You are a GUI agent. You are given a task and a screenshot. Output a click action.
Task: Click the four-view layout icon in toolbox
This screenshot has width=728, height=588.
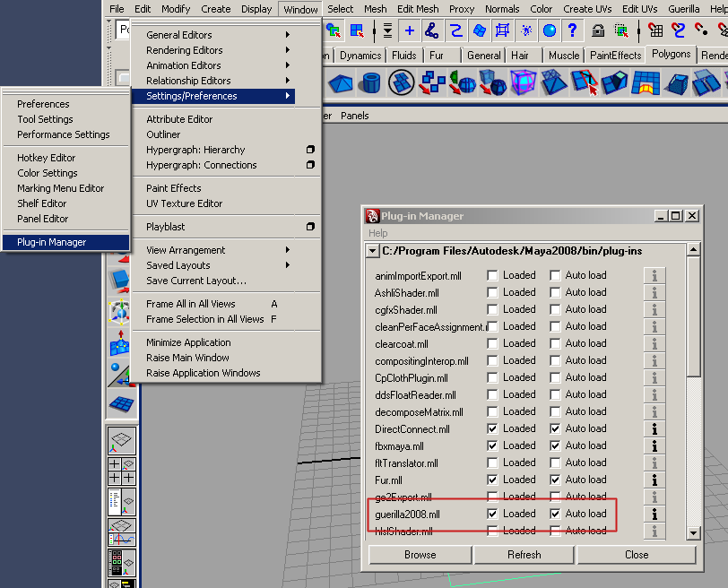tap(121, 471)
